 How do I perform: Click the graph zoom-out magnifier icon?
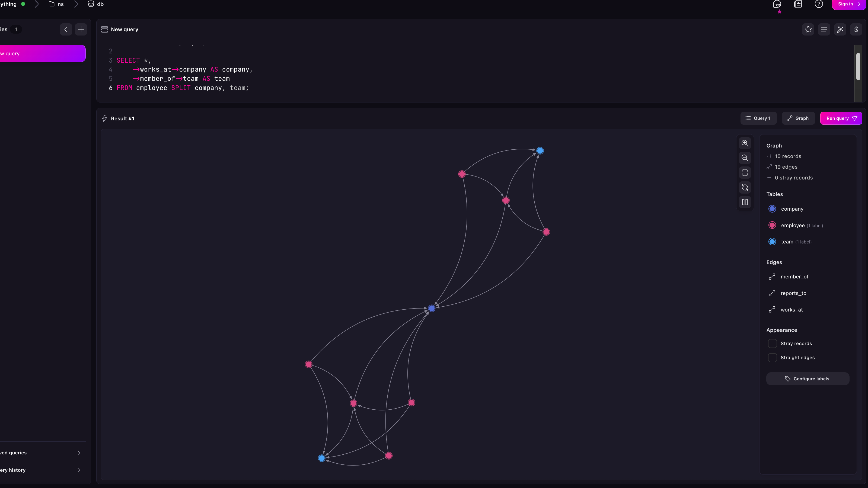(x=745, y=158)
